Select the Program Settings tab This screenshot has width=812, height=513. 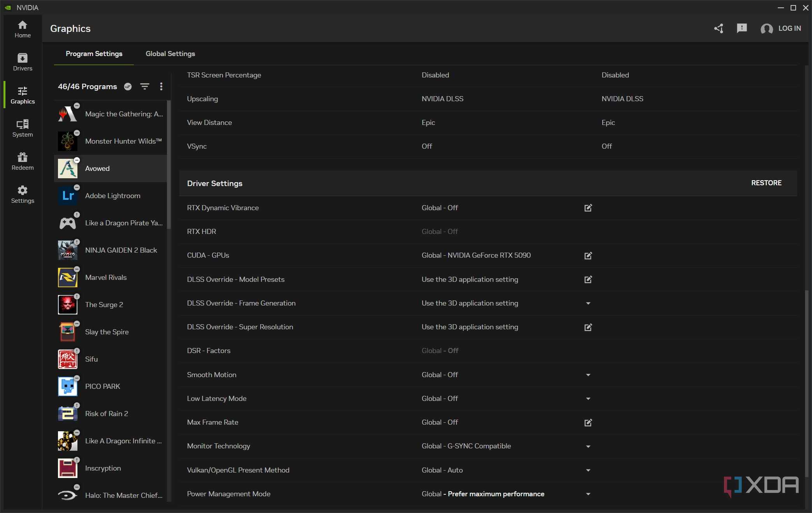(x=94, y=54)
